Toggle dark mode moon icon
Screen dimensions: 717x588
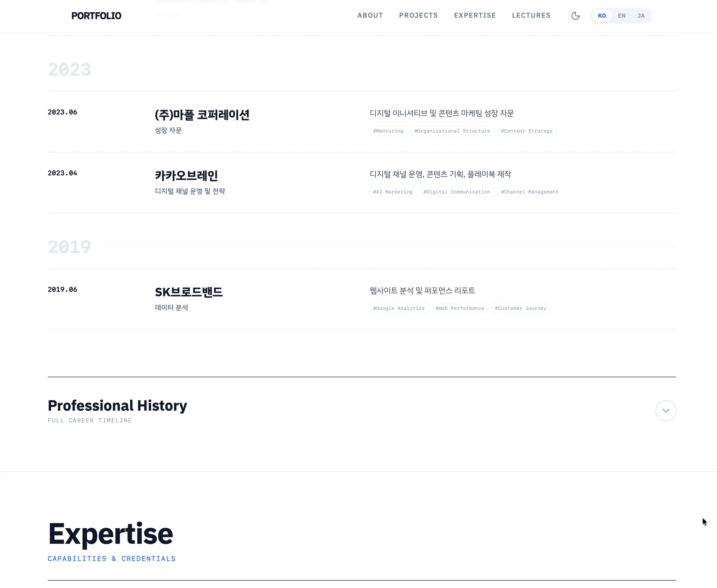point(575,15)
